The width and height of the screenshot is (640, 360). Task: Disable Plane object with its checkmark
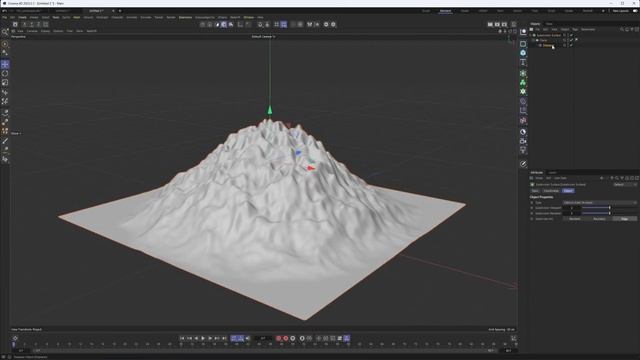tap(571, 40)
